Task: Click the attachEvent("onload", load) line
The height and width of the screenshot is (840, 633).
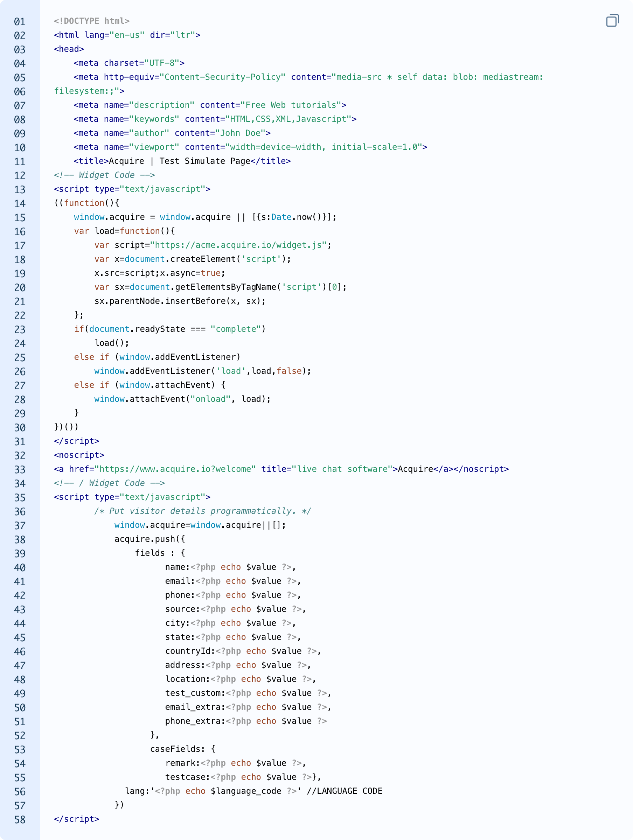Action: click(x=182, y=399)
